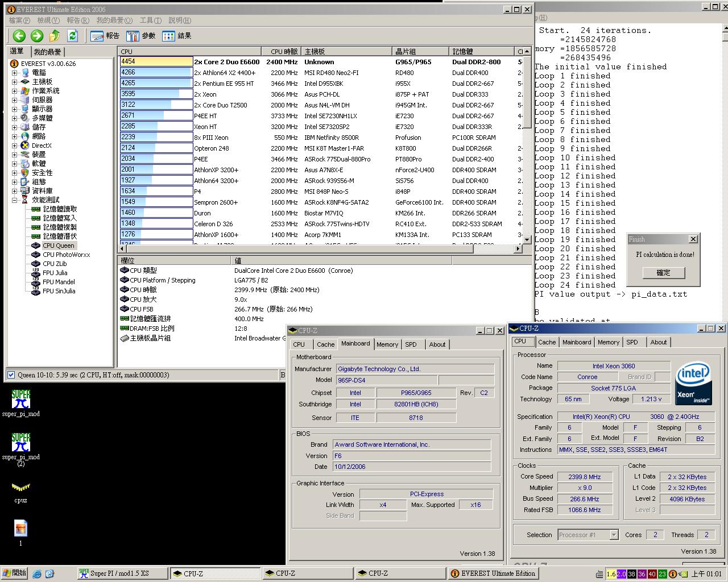Switch to Cache tab in right CPU-Z window
The width and height of the screenshot is (728, 582).
(x=547, y=342)
